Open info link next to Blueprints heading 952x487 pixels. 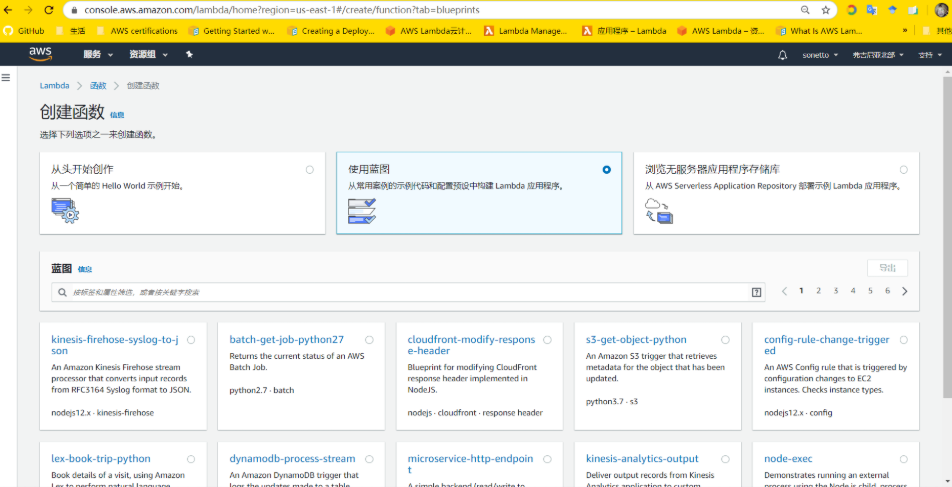(85, 269)
